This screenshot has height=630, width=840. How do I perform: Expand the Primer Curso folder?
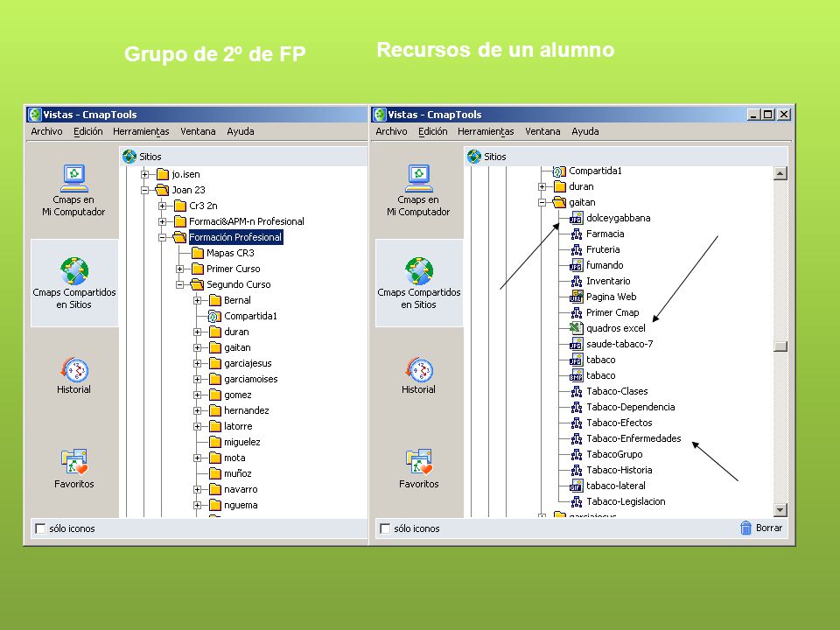[180, 269]
